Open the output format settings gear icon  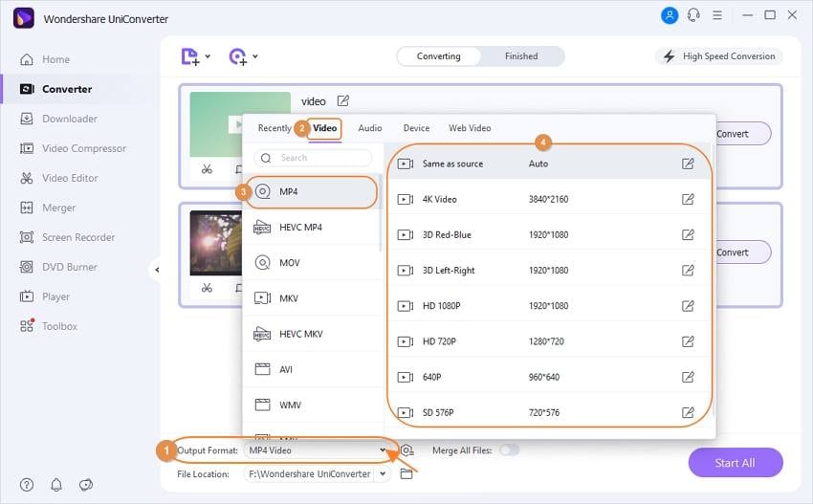407,450
